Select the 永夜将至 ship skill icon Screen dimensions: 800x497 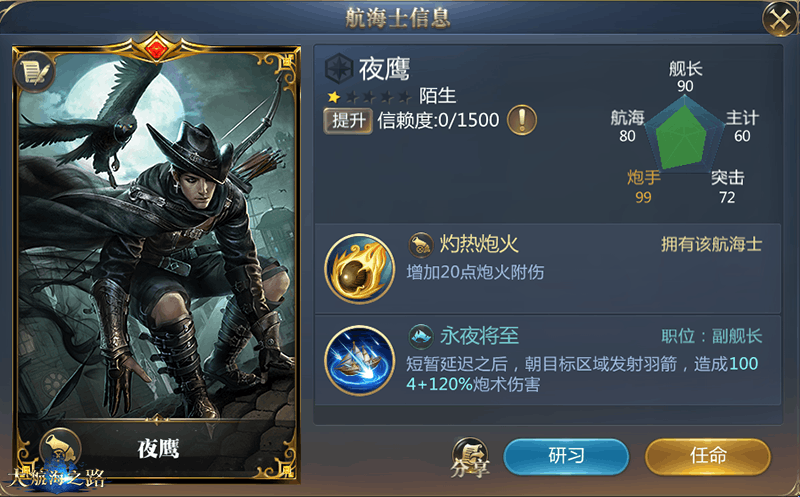pos(360,360)
